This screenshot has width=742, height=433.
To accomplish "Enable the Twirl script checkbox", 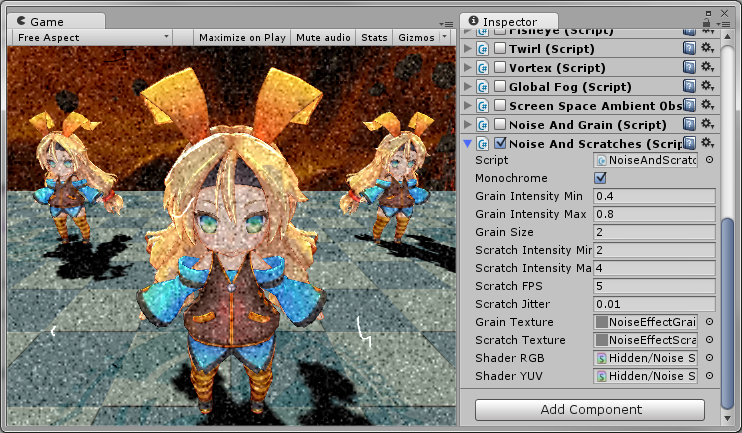I will click(500, 48).
